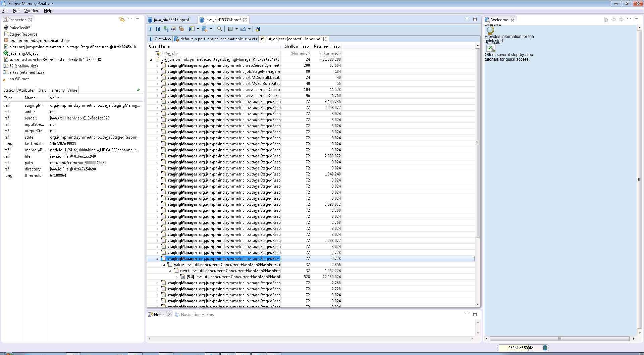Open the Window menu
Viewport: 644px width, 355px height.
(32, 11)
